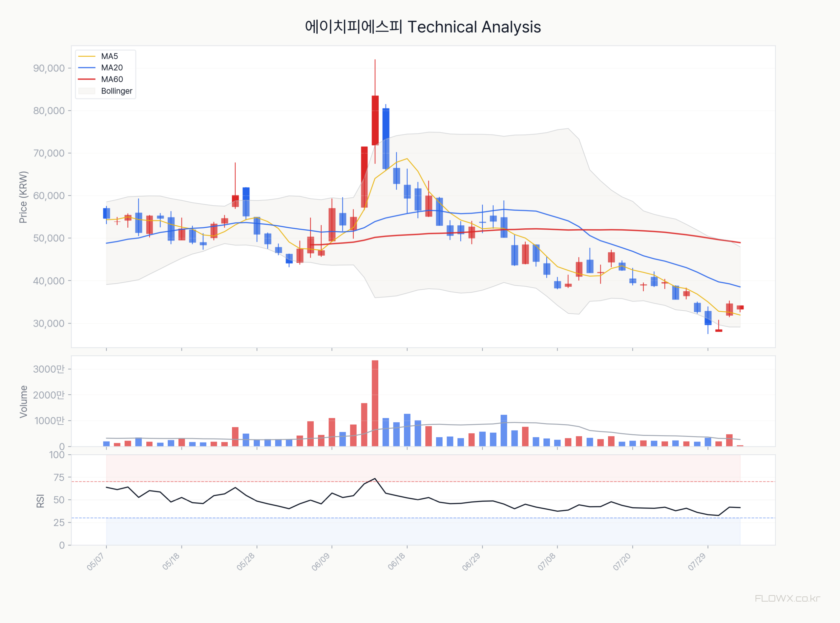Click the 3000만 volume axis label
The image size is (840, 623).
click(x=49, y=369)
